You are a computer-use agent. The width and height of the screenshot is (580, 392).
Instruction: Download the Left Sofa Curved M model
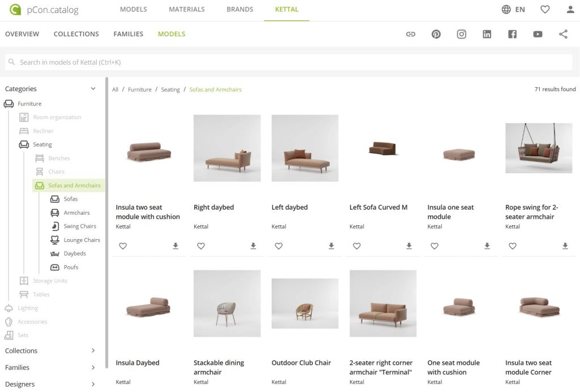409,245
